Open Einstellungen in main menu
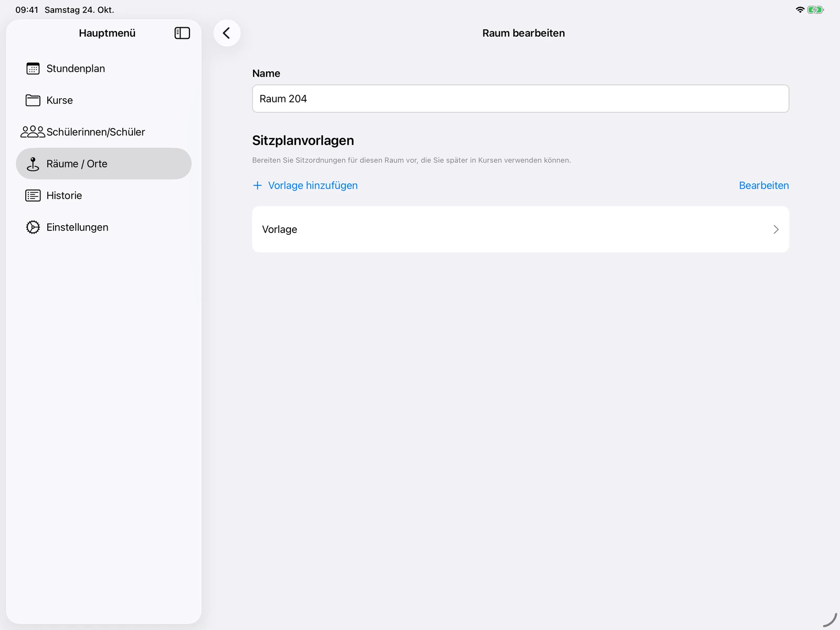 click(104, 227)
